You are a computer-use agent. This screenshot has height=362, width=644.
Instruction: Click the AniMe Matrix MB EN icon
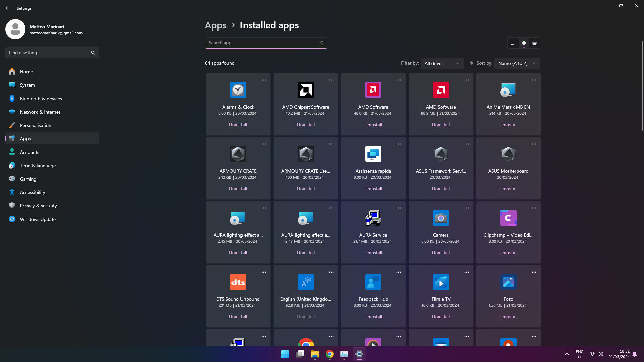[x=508, y=90]
